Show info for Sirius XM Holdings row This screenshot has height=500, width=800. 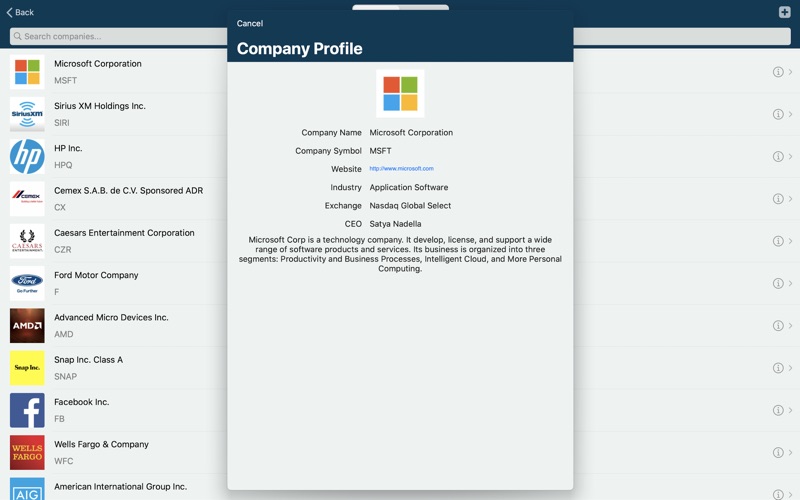click(x=778, y=114)
